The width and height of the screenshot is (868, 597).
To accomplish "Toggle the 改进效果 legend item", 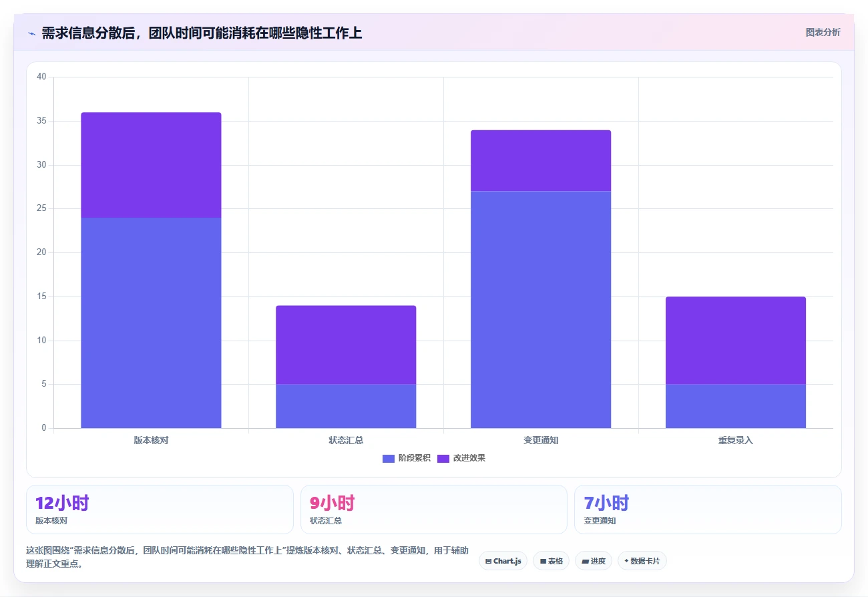I will point(461,458).
